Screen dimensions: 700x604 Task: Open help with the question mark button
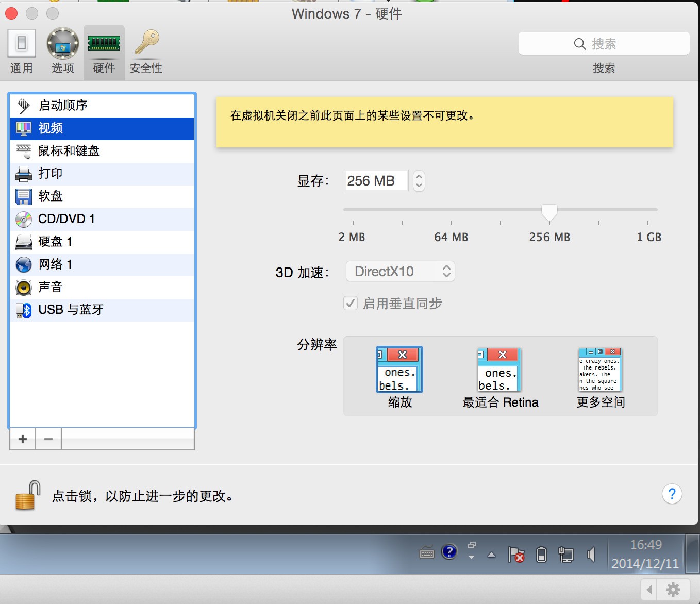[x=672, y=494]
